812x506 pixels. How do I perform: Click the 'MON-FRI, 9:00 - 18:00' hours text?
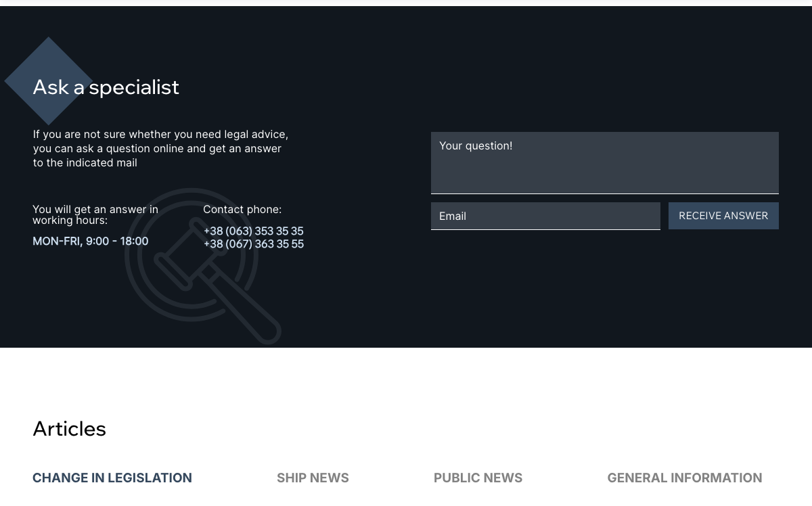91,241
